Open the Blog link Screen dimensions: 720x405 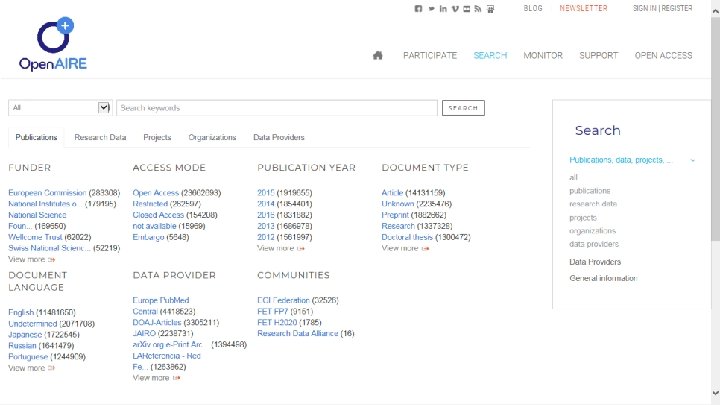click(x=533, y=8)
